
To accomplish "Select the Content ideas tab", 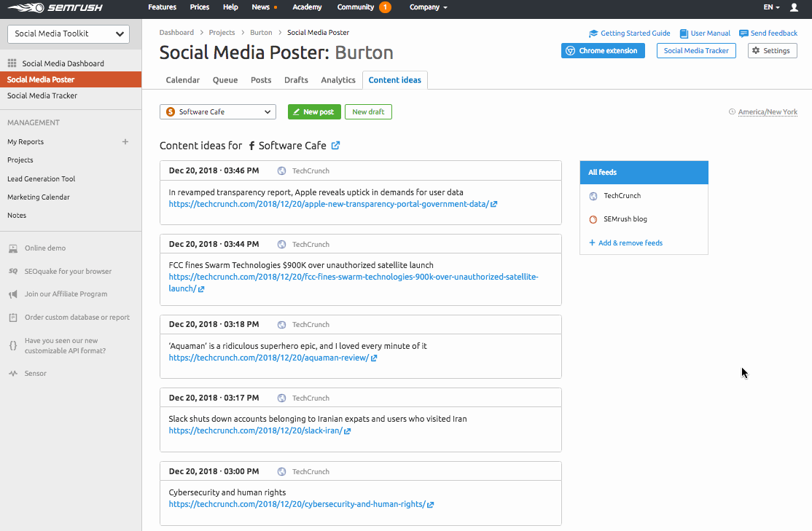I will [395, 80].
